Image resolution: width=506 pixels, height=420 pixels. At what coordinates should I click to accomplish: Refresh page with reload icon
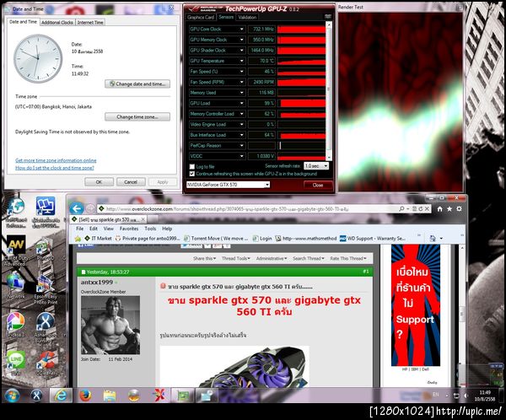[x=421, y=209]
